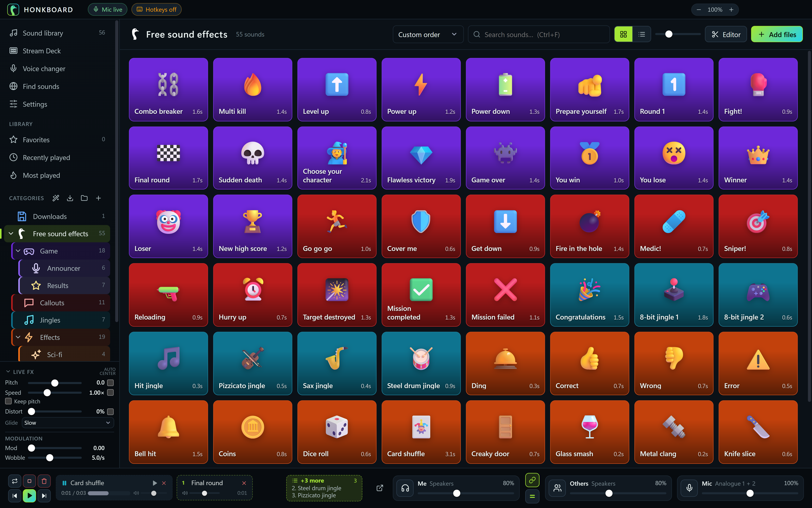Click the green play button
812x508 pixels.
(29, 496)
